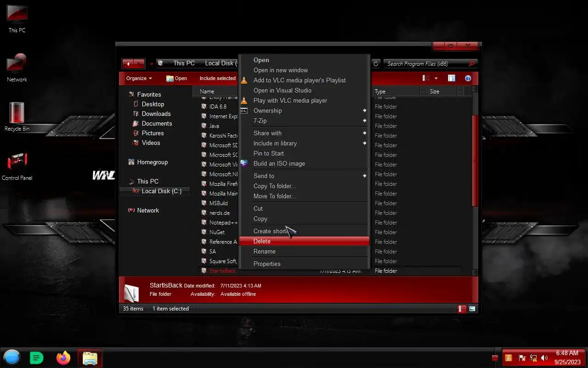The height and width of the screenshot is (368, 588).
Task: Sort by the Type column header
Action: [x=397, y=92]
